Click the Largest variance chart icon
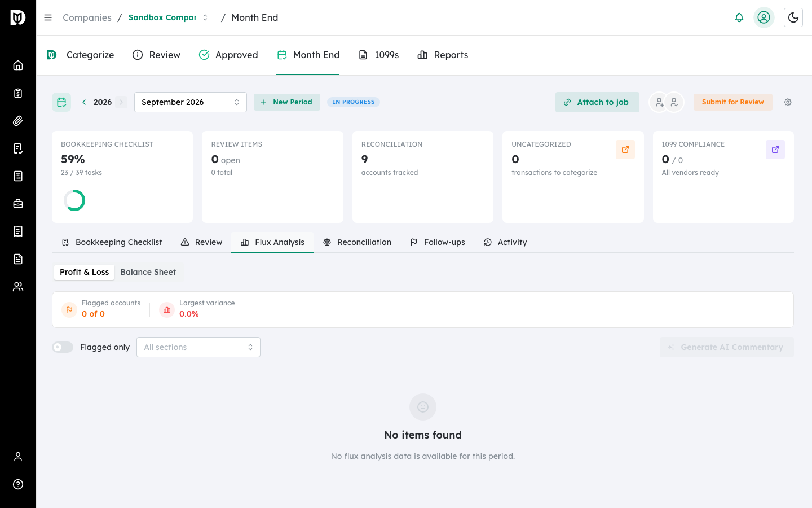This screenshot has width=812, height=508. 167,310
